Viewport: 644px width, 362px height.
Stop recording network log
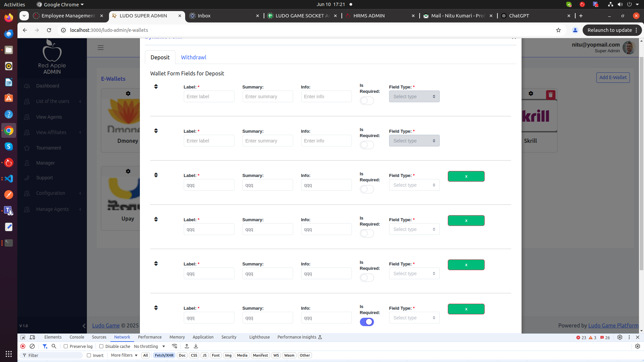pos(23,346)
